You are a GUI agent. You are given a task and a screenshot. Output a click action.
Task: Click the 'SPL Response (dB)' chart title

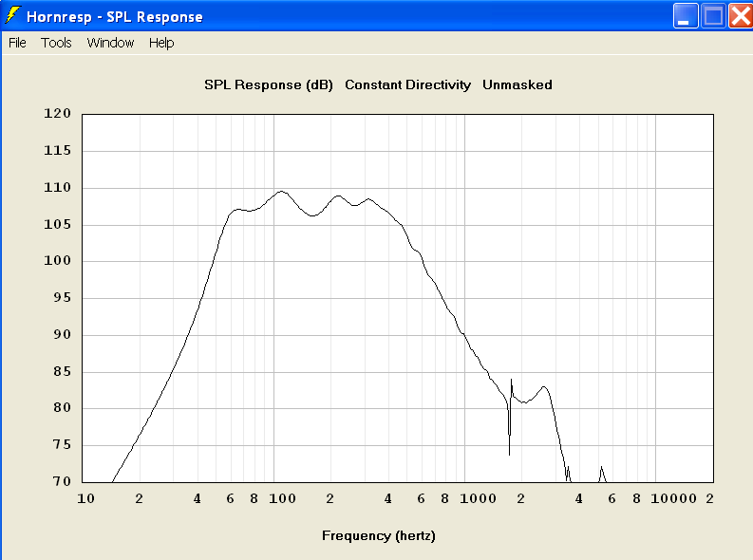coord(269,84)
